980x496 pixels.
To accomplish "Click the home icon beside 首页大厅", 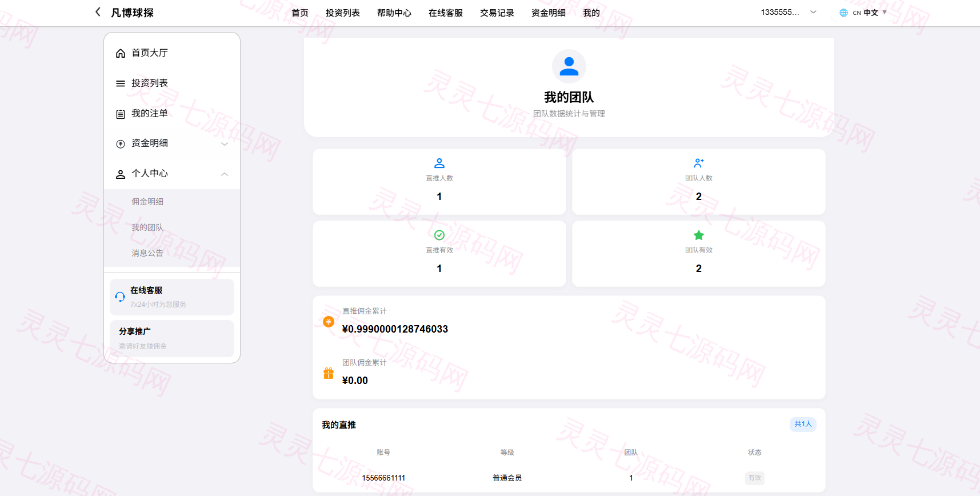I will [x=121, y=53].
